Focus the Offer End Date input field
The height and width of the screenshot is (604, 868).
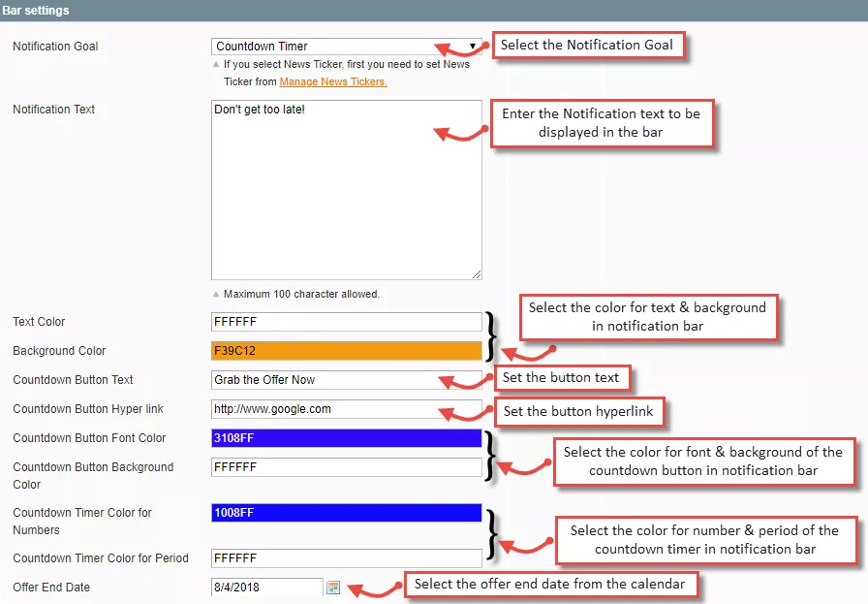click(x=266, y=588)
